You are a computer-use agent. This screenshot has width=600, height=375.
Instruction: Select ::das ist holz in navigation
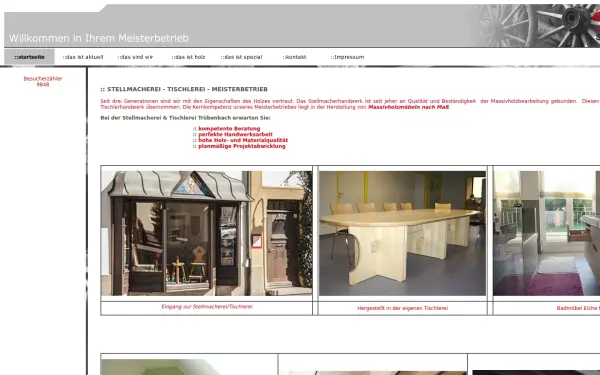(188, 57)
